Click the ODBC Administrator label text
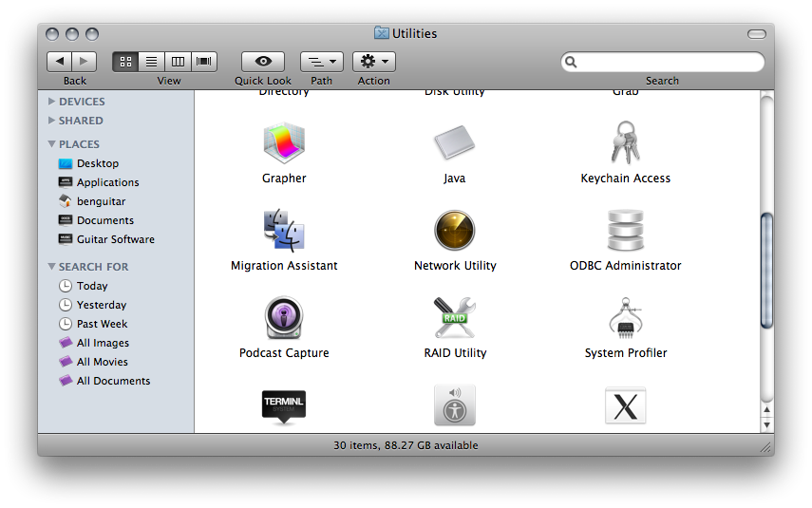Viewport: 812px width, 508px height. [626, 266]
